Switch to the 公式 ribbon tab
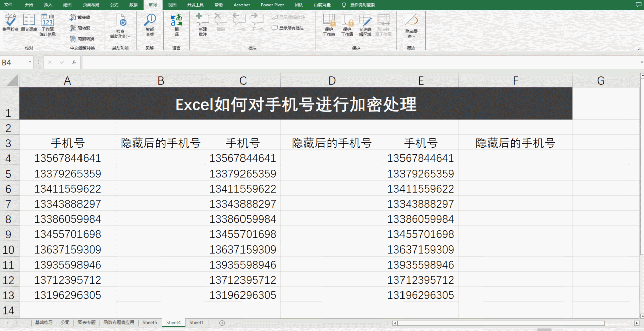The image size is (644, 331). pos(114,5)
